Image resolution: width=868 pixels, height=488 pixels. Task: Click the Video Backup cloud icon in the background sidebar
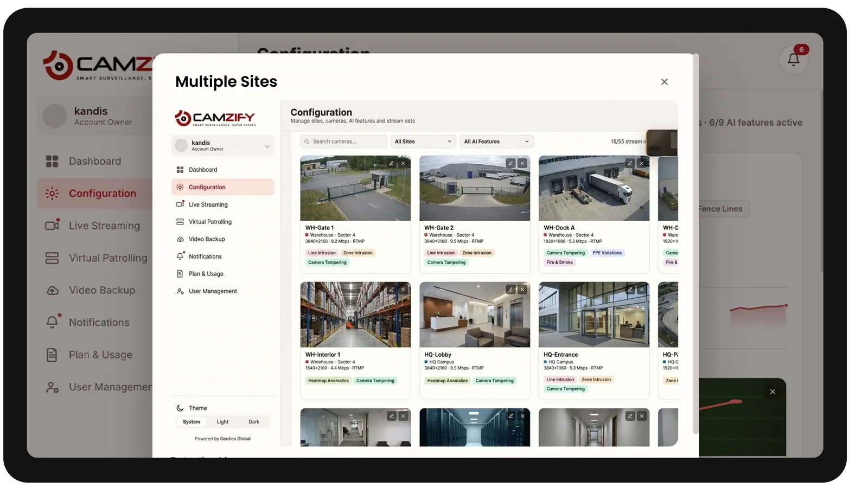pyautogui.click(x=52, y=290)
